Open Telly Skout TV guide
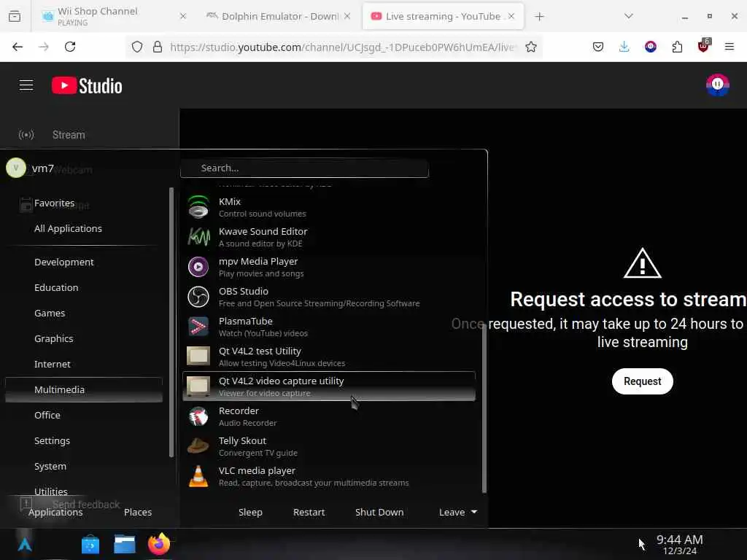747x560 pixels. point(329,446)
